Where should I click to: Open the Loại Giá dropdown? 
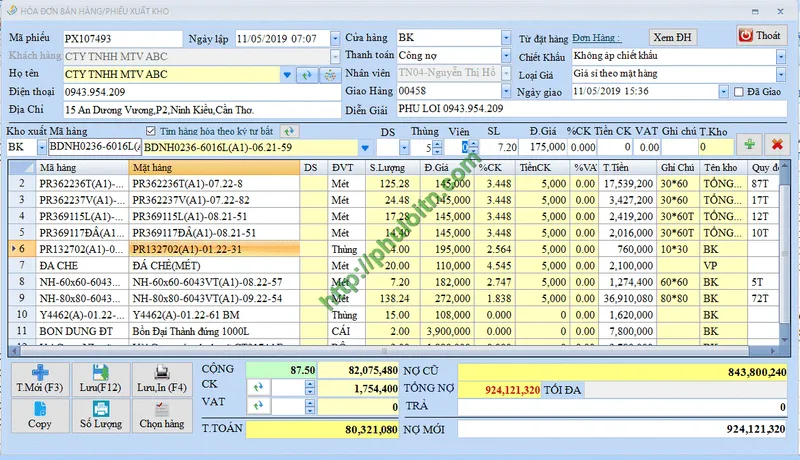point(781,74)
